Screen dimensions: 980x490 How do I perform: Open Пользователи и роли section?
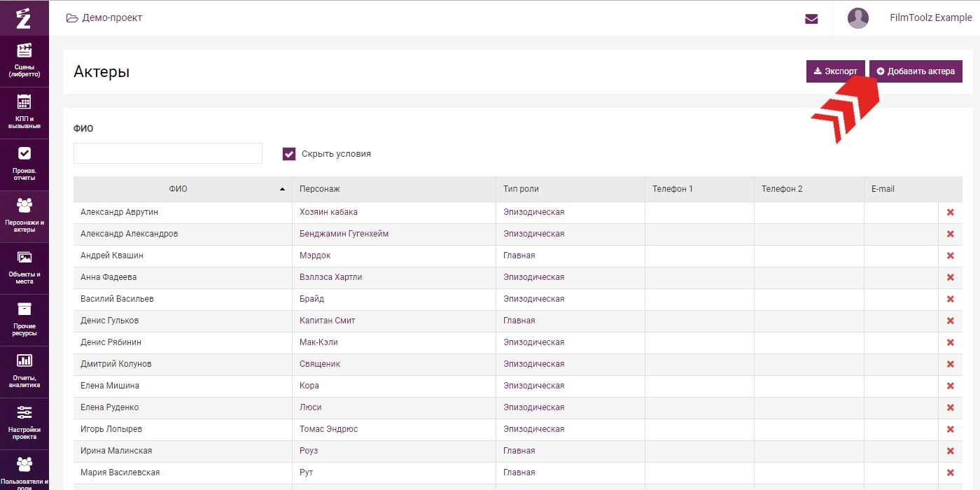[x=24, y=470]
